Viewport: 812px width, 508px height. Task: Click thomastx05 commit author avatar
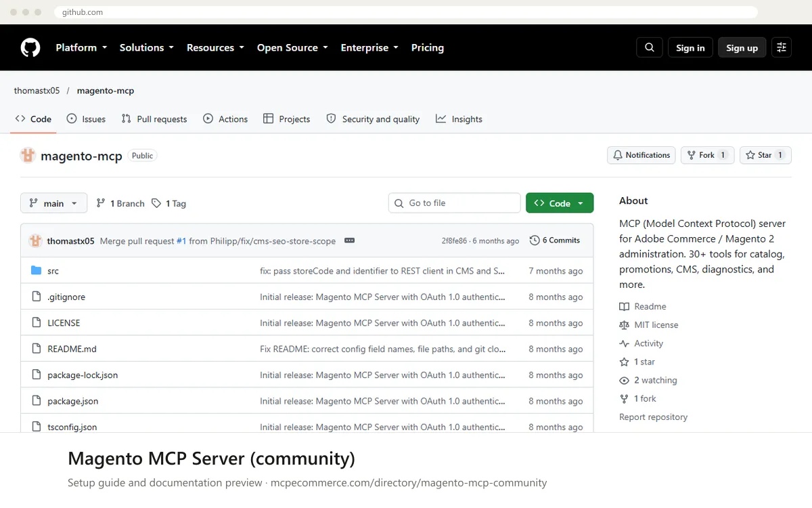[x=35, y=240]
